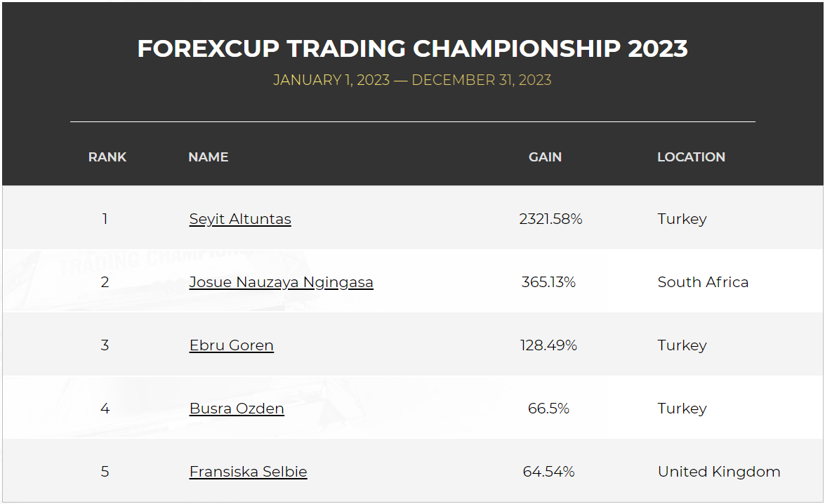Click the Ebru Goren name link

(x=232, y=345)
